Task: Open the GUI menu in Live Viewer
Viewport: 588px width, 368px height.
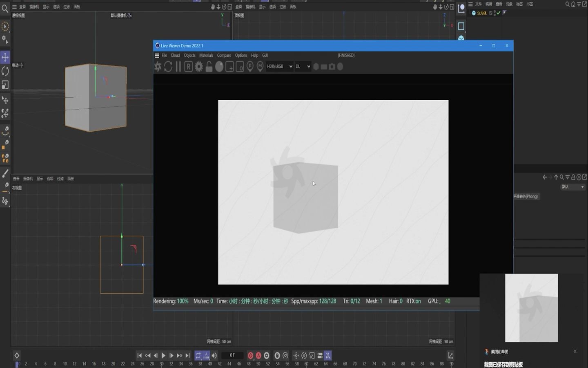Action: click(265, 56)
